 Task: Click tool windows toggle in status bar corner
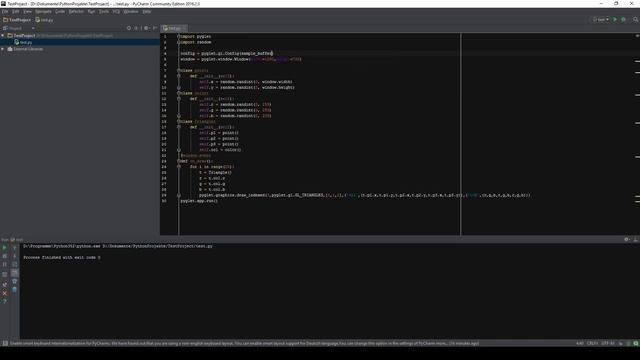point(5,343)
